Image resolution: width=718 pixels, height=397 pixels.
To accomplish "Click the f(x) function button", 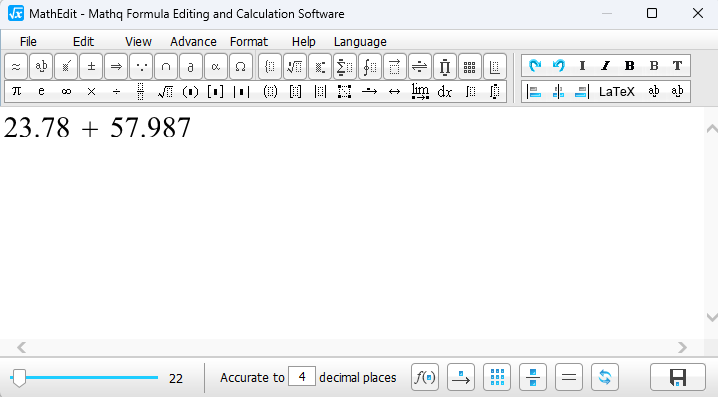I will tap(425, 377).
